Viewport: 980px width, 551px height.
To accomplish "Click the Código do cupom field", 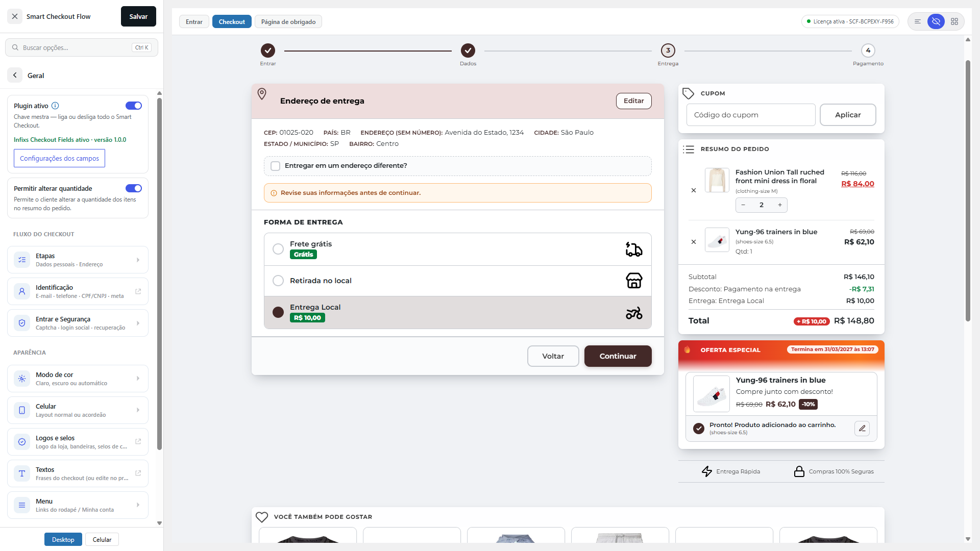I will 751,115.
